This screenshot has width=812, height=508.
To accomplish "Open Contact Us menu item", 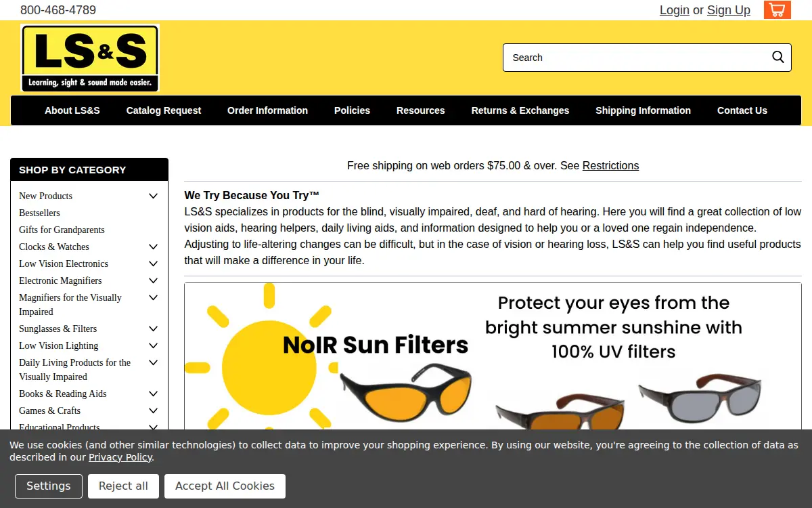I will [x=742, y=110].
